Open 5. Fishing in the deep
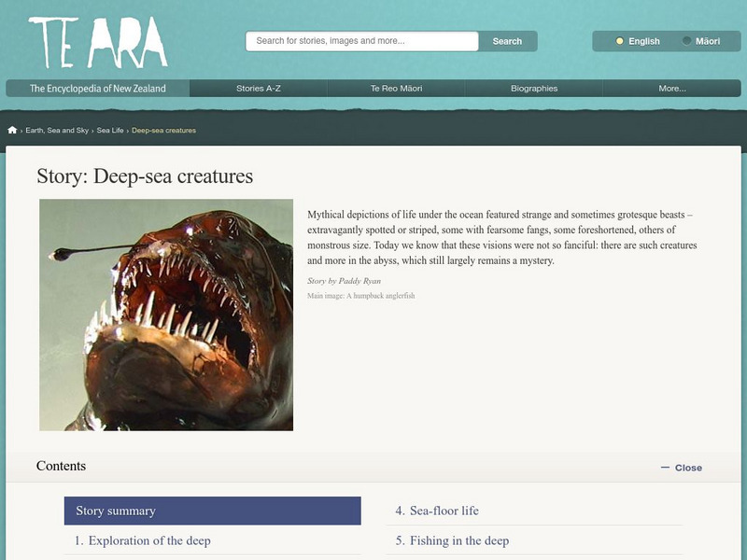Screen dimensions: 747x560 pyautogui.click(x=452, y=540)
